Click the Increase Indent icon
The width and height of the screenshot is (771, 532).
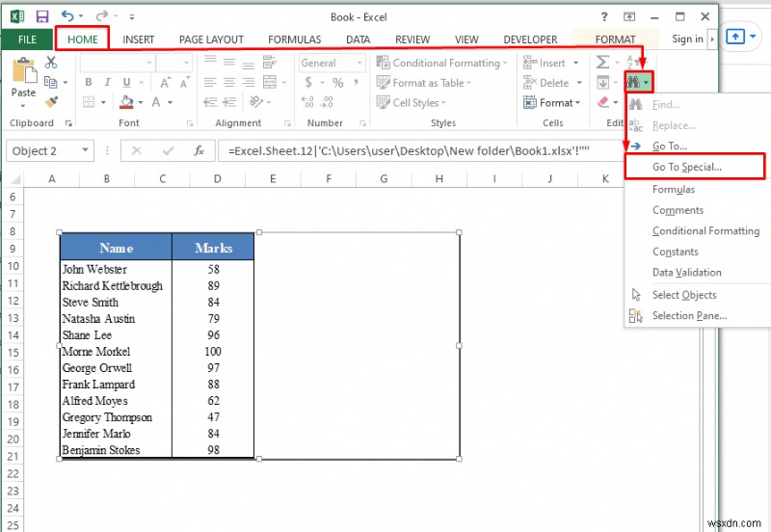(229, 102)
